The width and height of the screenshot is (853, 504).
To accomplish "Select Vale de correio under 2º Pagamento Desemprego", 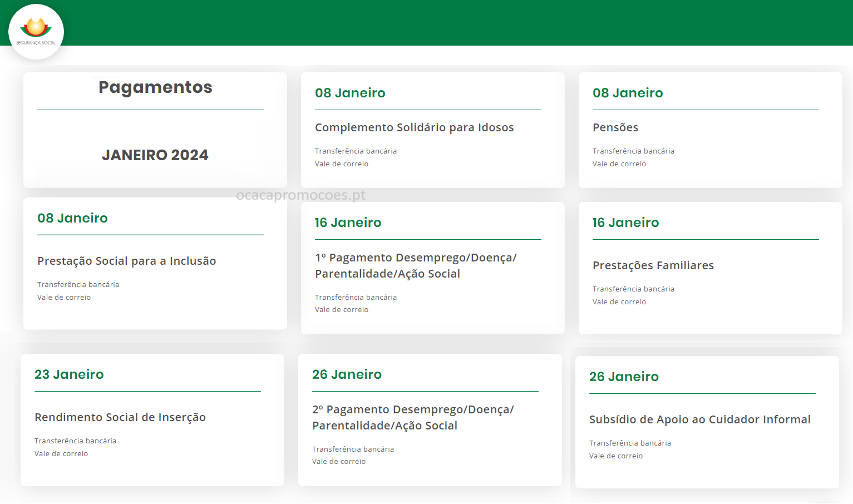I will pyautogui.click(x=339, y=461).
